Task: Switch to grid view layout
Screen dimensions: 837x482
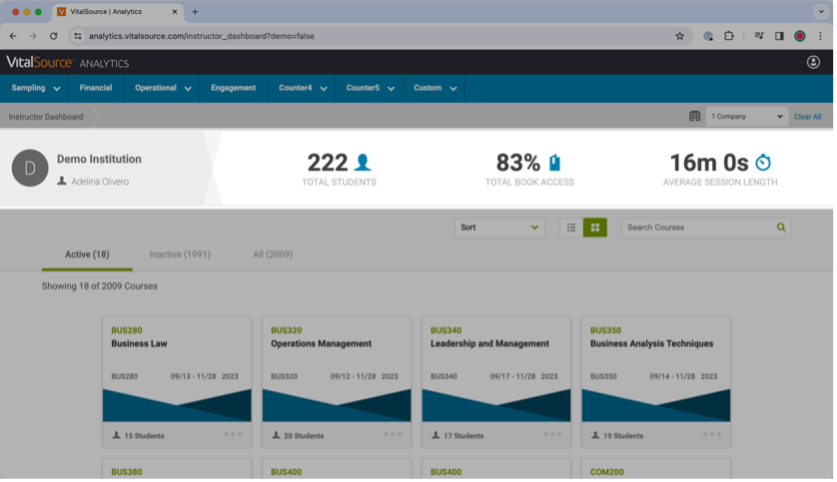Action: (x=595, y=228)
